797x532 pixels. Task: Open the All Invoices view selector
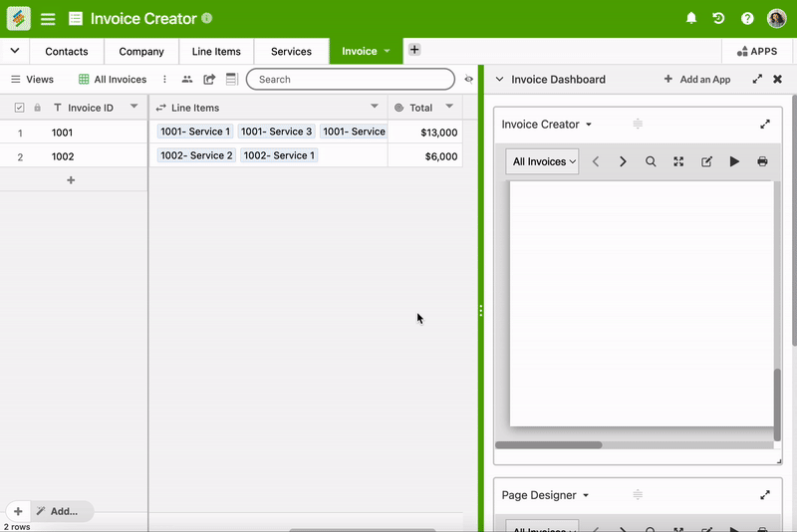click(542, 161)
